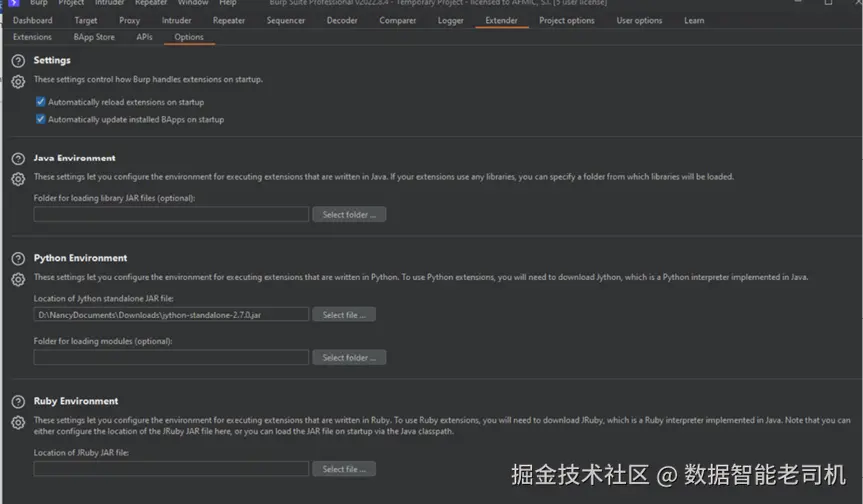Click the Python Environment heading
This screenshot has height=504, width=863.
[80, 258]
